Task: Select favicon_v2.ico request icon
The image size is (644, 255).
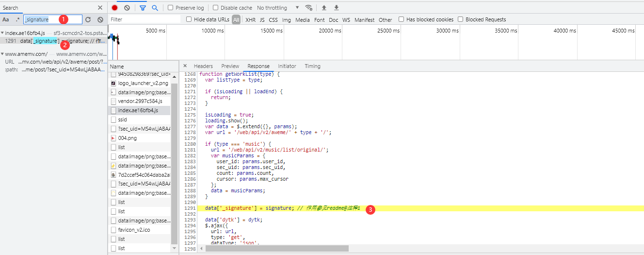Action: (113, 230)
